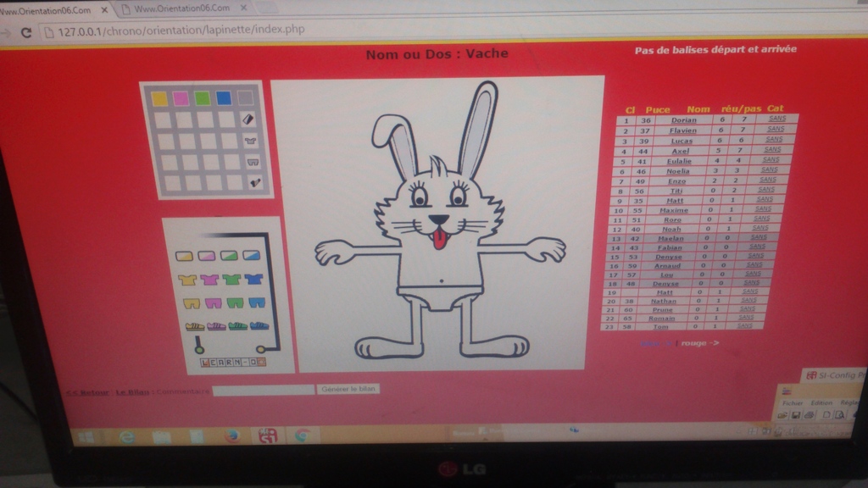Screen dimensions: 868x488
Task: Click the t-shirt icon in the palette
Action: pyautogui.click(x=249, y=141)
